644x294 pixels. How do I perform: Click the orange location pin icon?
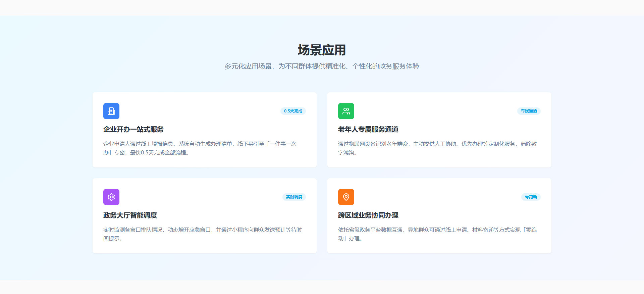coord(346,197)
